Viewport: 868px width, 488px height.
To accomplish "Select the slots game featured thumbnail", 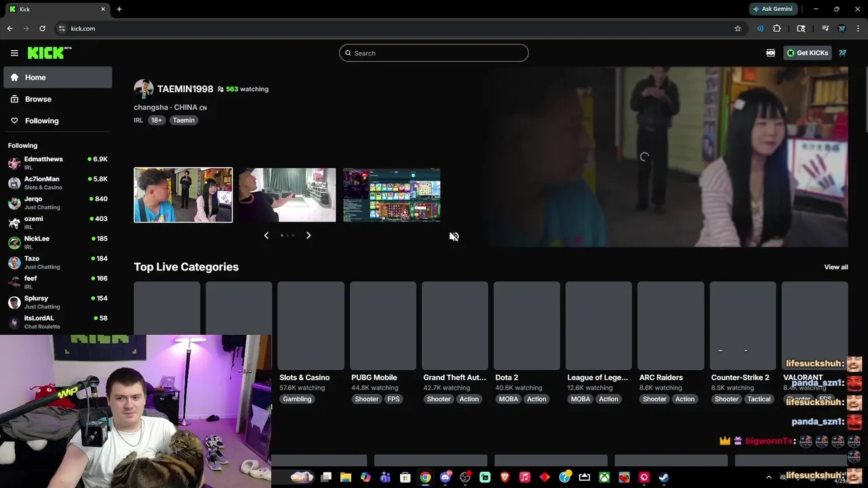I will (x=392, y=195).
